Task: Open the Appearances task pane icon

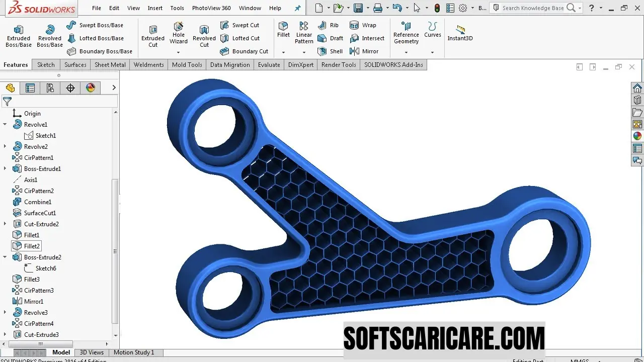Action: click(637, 136)
